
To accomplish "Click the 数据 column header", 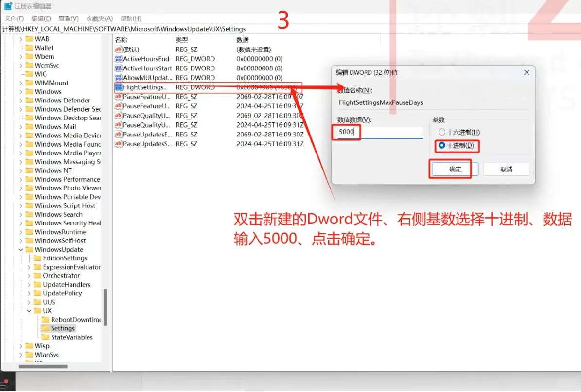I will click(x=243, y=40).
